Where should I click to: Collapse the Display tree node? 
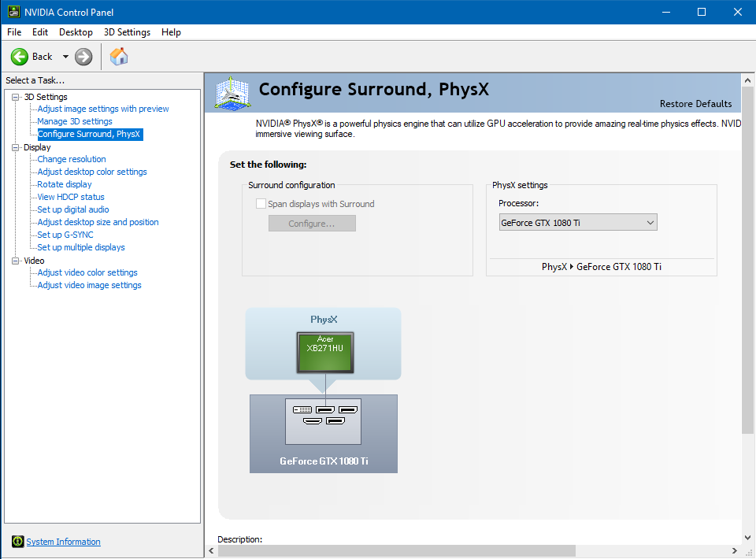pyautogui.click(x=16, y=147)
